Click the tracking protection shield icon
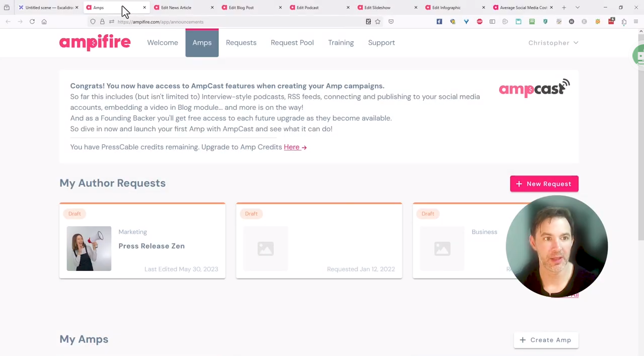This screenshot has height=356, width=644. (93, 22)
